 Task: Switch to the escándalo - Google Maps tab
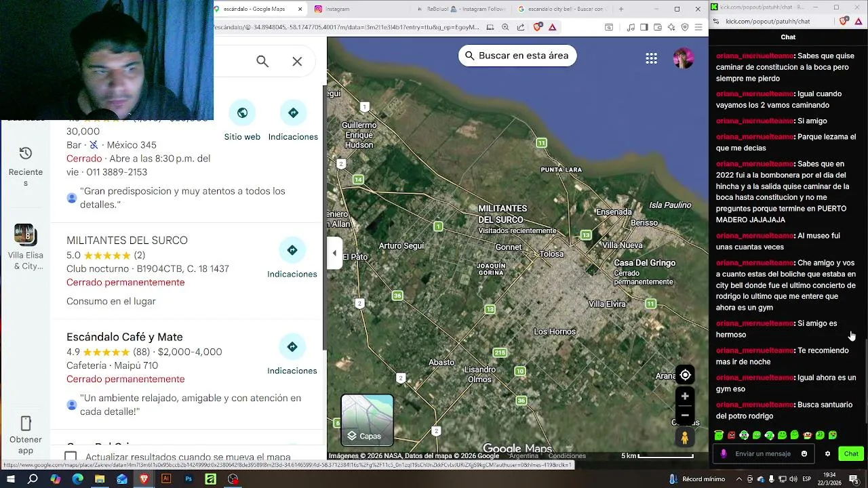(258, 9)
